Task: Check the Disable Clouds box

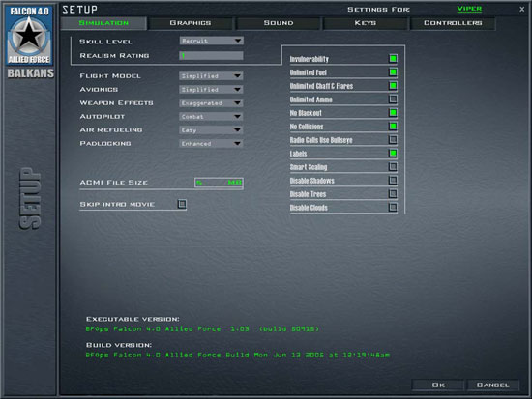Action: click(x=393, y=207)
